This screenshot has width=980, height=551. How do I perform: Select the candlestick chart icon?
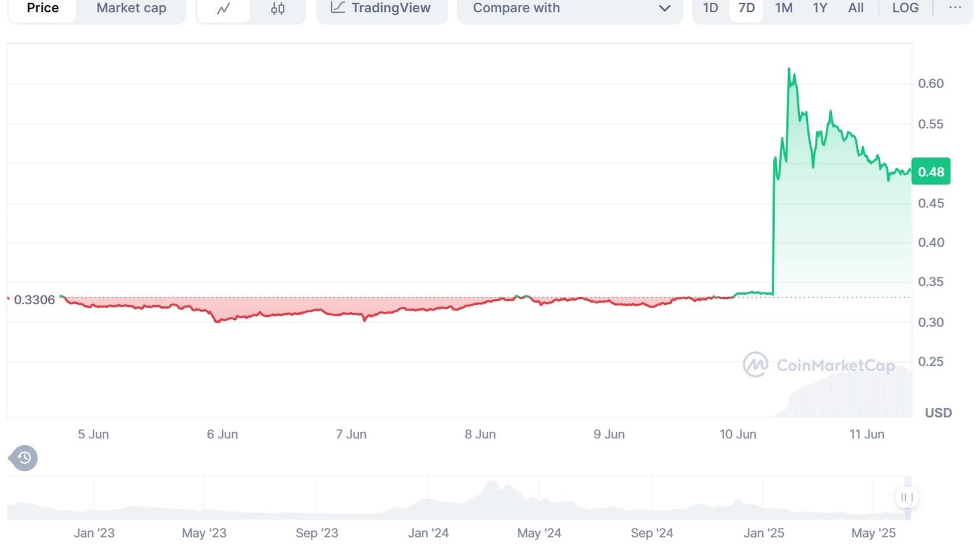(x=278, y=9)
